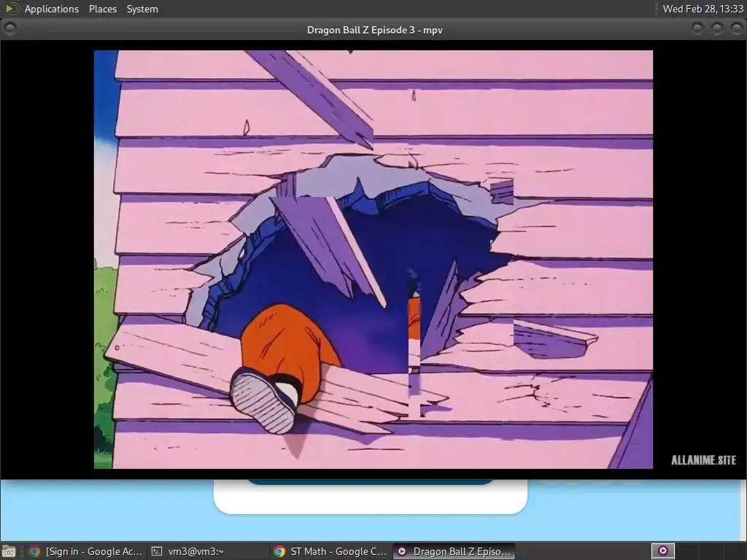Maximize the mpv window
Image resolution: width=747 pixels, height=560 pixels.
pos(716,28)
